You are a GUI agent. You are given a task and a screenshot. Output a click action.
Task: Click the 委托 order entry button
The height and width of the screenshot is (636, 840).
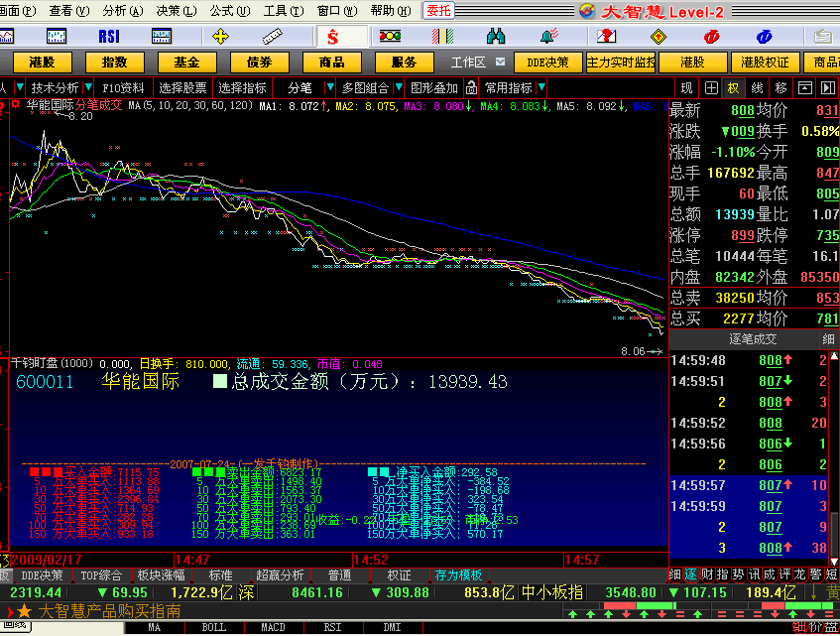click(438, 10)
